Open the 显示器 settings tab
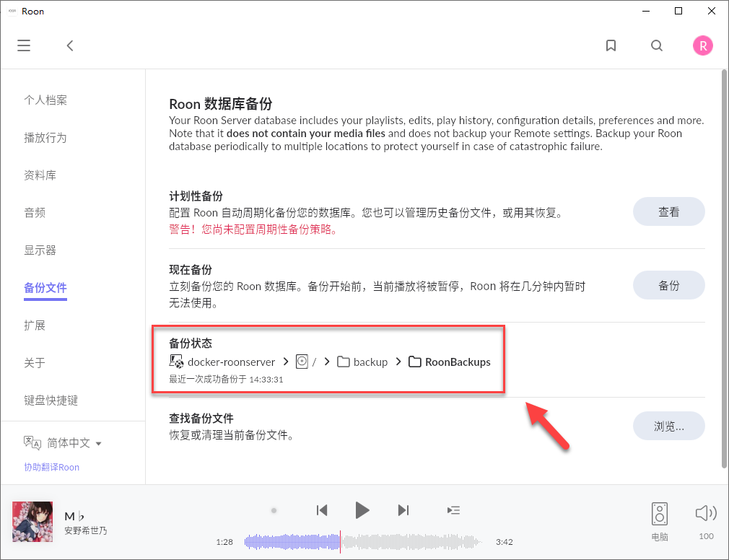This screenshot has width=729, height=560. (x=40, y=250)
